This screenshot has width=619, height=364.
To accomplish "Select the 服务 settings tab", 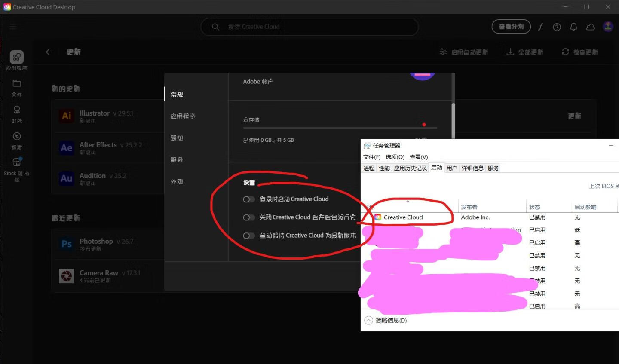I will click(x=177, y=160).
